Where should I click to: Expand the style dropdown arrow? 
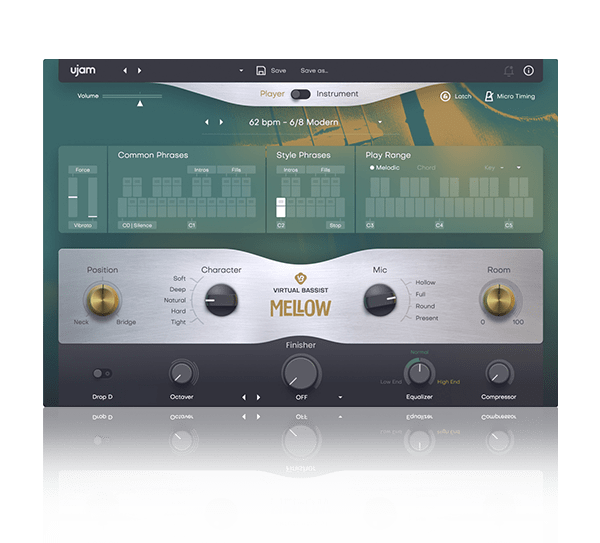tap(380, 122)
